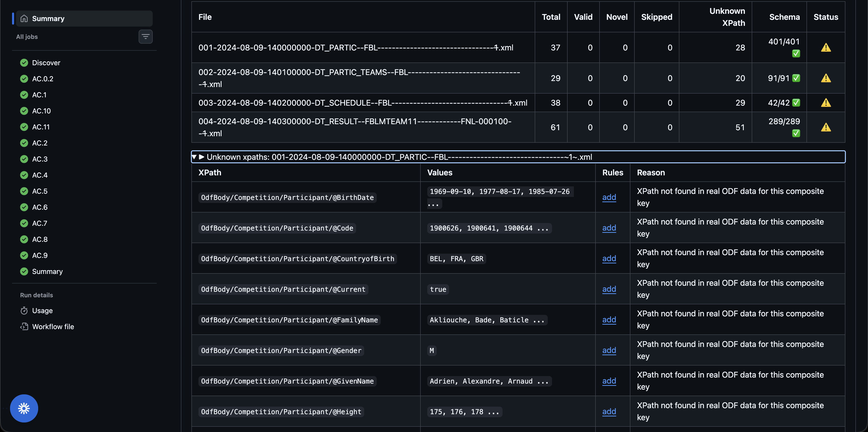Click the green check icon beside AC.5
Viewport: 868px width, 432px height.
click(24, 191)
